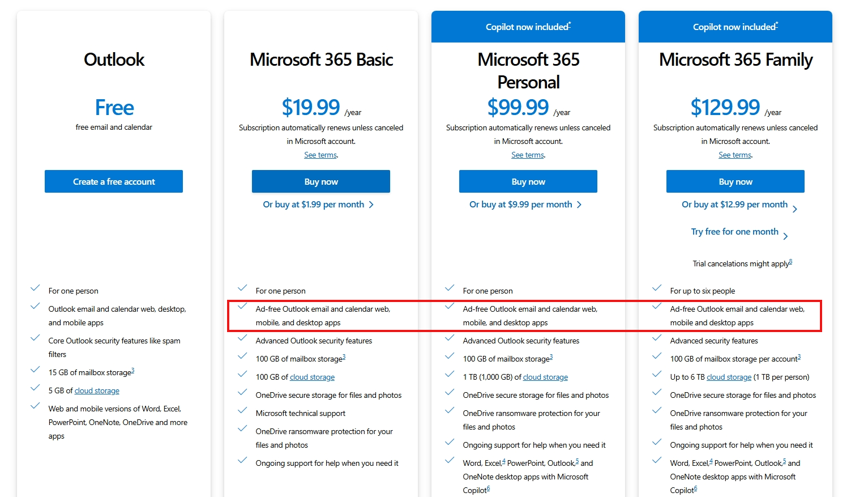Viewport: 868px width, 497px height.
Task: Click Buy now under Microsoft 365 Personal
Action: (528, 181)
